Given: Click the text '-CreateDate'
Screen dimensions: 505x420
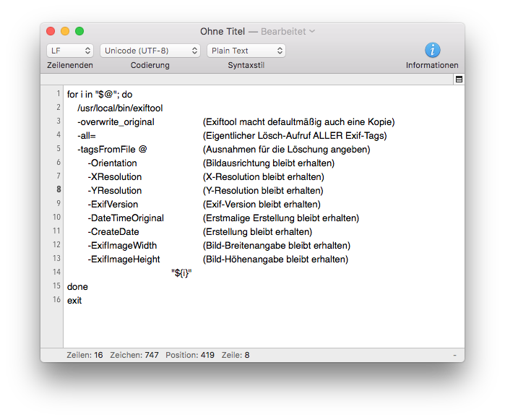Looking at the screenshot, I should 113,232.
